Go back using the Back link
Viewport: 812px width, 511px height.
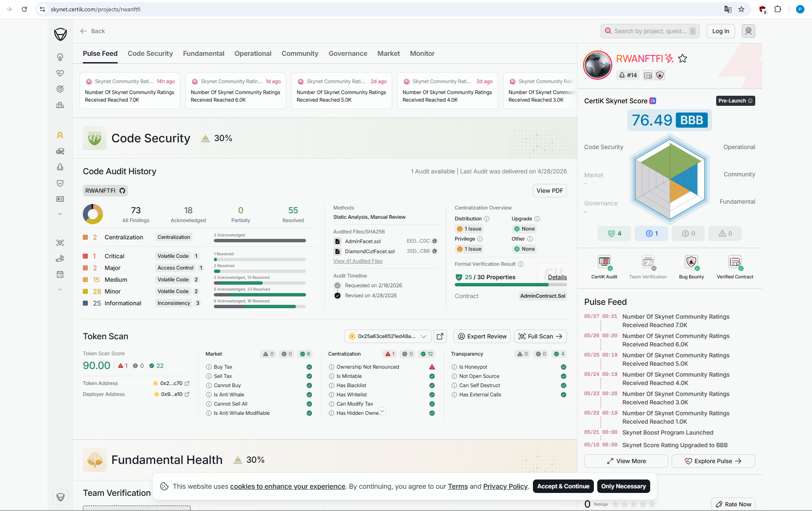(x=92, y=31)
